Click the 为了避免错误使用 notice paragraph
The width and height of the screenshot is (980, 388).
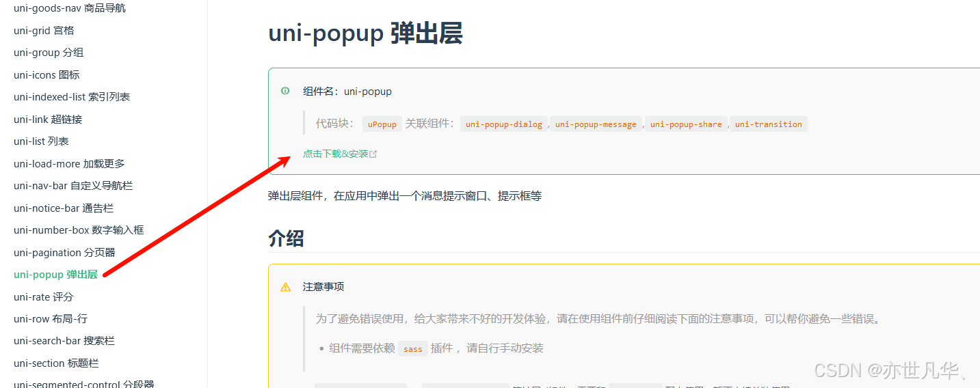click(598, 319)
